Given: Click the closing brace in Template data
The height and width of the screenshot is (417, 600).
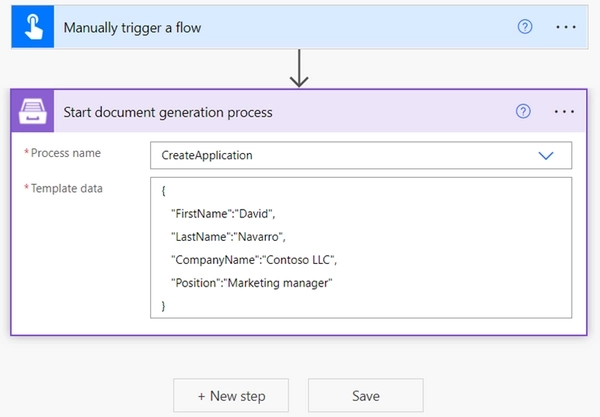Looking at the screenshot, I should (x=164, y=307).
